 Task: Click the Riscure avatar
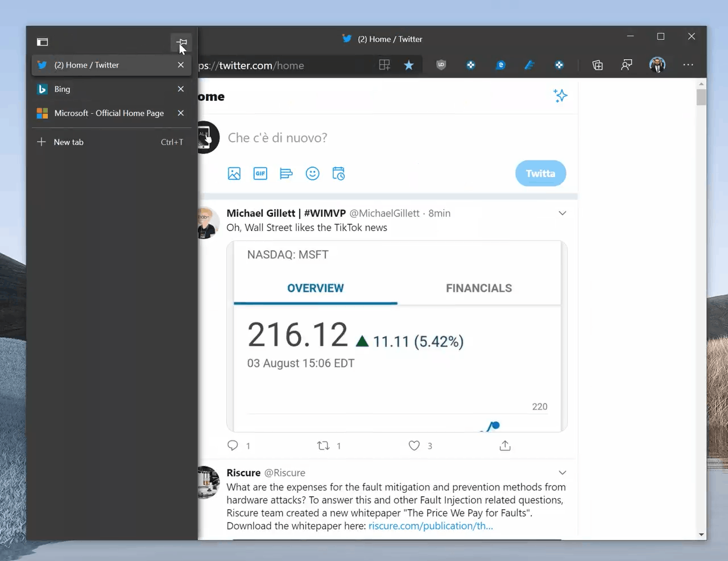point(208,482)
